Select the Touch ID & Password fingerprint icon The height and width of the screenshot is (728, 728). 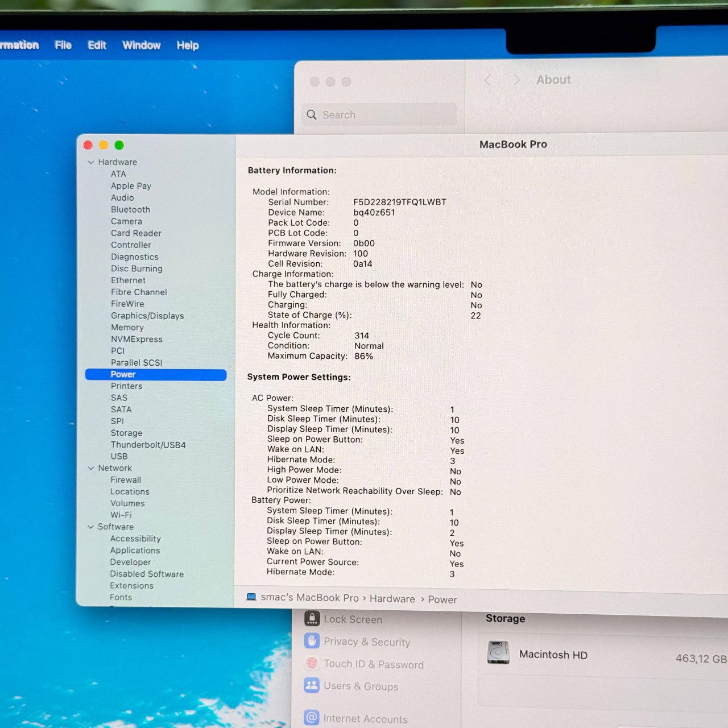[312, 664]
